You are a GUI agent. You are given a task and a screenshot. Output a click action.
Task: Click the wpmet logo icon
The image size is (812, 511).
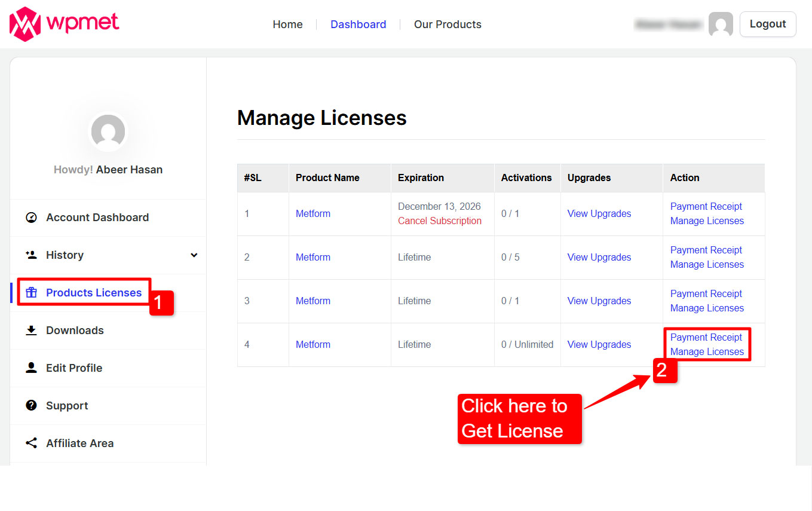(x=24, y=24)
